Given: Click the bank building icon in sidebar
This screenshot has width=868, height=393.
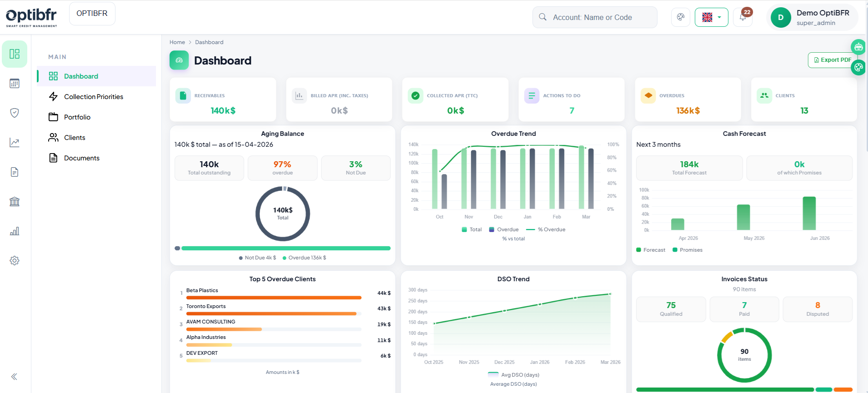Looking at the screenshot, I should point(15,202).
